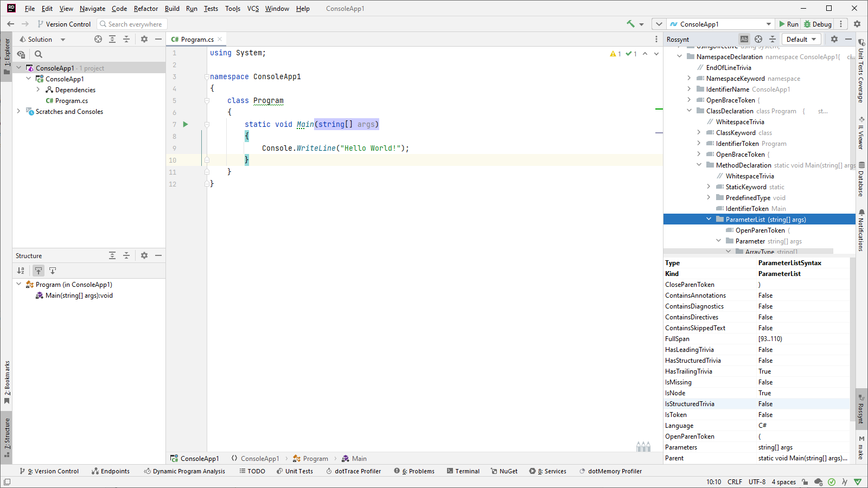Open Rossynt panel settings gear
This screenshot has height=488, width=868.
point(834,39)
